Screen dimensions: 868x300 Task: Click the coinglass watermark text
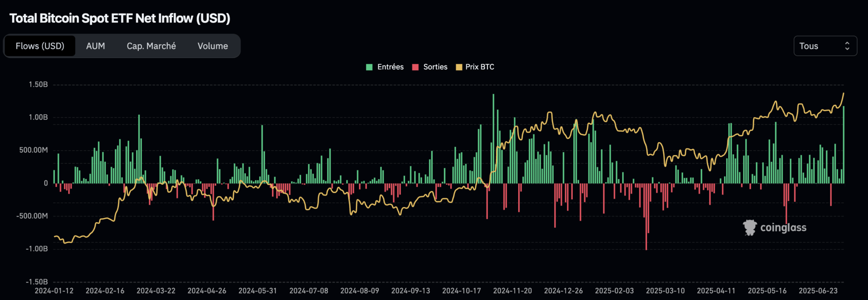(x=783, y=228)
